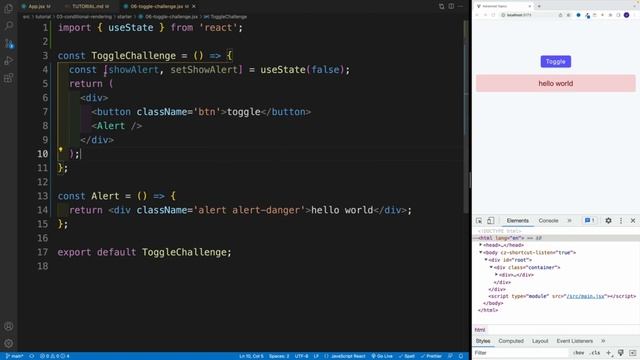Open the Layout tab in DevTools
Image resolution: width=640 pixels, height=360 pixels.
click(540, 341)
